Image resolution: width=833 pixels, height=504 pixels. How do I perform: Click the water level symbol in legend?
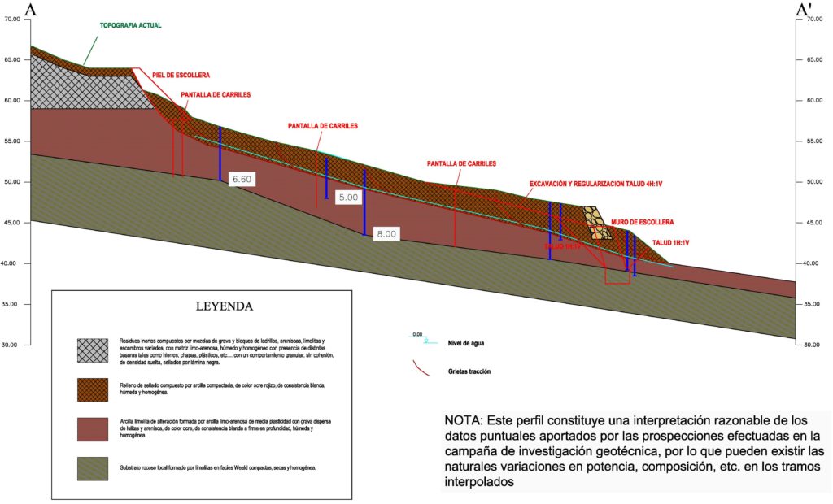coord(417,337)
